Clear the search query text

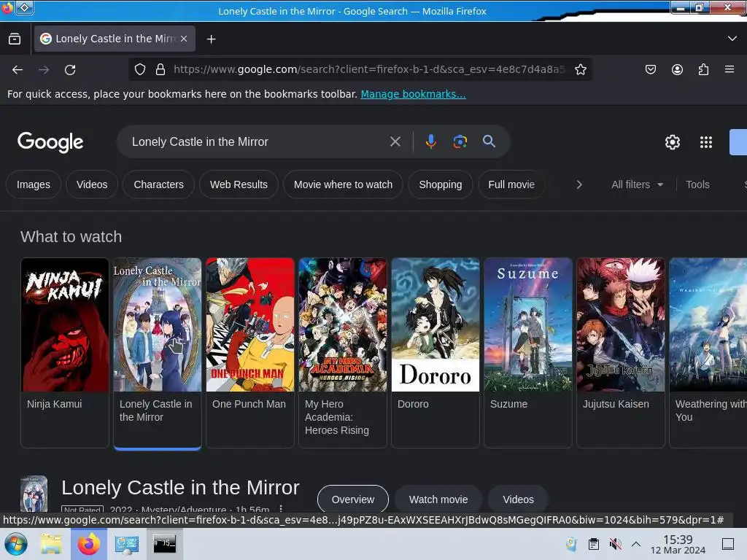click(x=395, y=141)
